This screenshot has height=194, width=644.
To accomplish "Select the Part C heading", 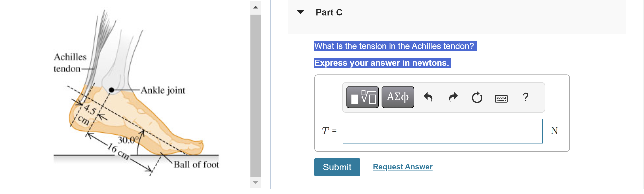I will tap(329, 12).
